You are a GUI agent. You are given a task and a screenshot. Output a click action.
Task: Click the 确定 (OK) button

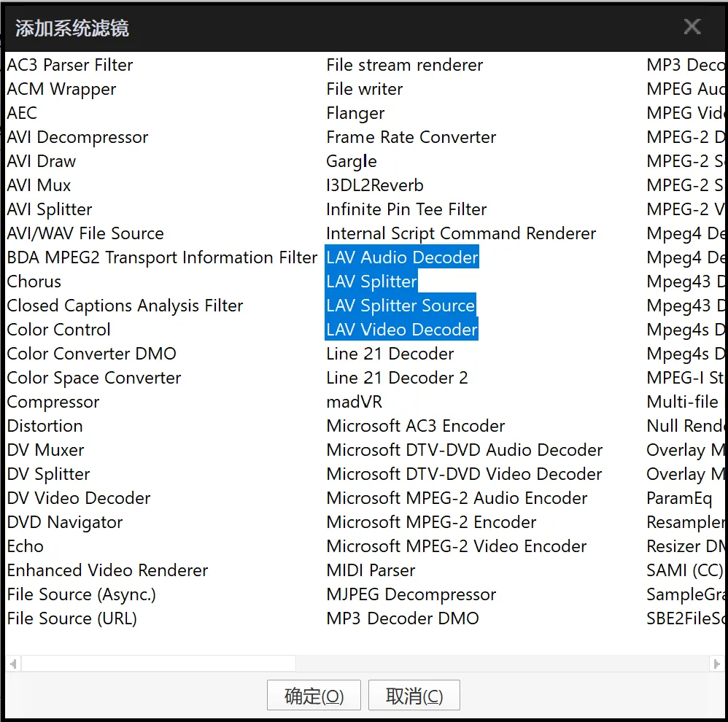click(314, 696)
